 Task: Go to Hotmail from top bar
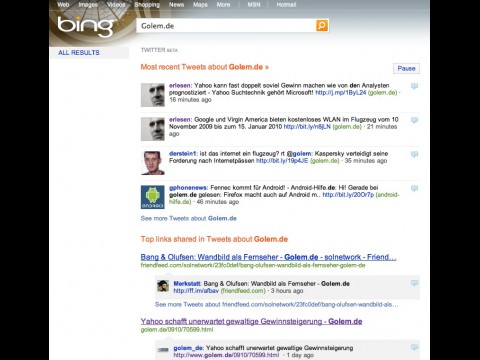pyautogui.click(x=286, y=5)
